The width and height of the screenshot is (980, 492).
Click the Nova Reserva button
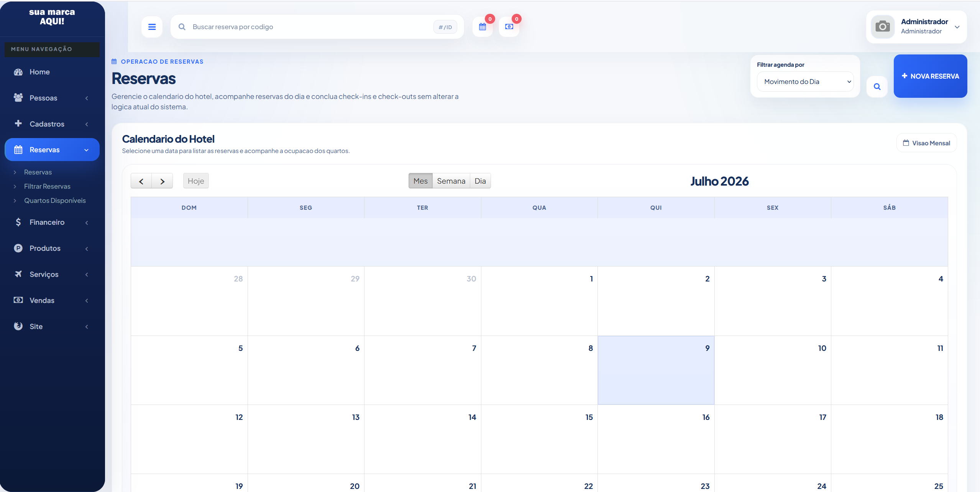[930, 76]
